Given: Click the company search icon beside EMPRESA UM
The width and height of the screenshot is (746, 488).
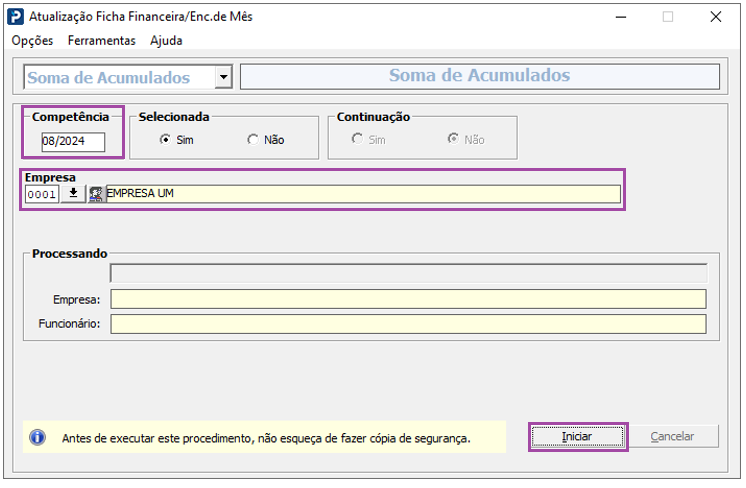Looking at the screenshot, I should click(x=96, y=194).
